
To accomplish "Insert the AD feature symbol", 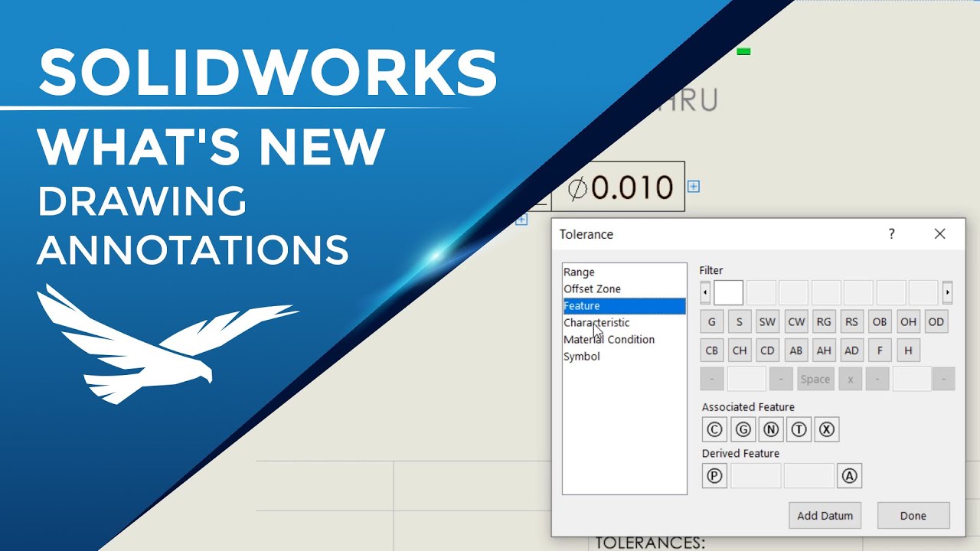I will tap(851, 350).
